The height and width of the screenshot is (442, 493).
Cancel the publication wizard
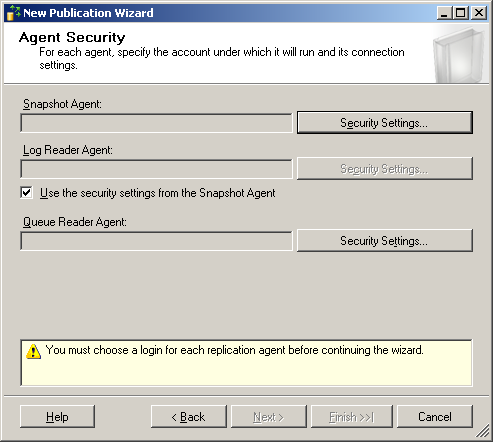click(x=435, y=416)
